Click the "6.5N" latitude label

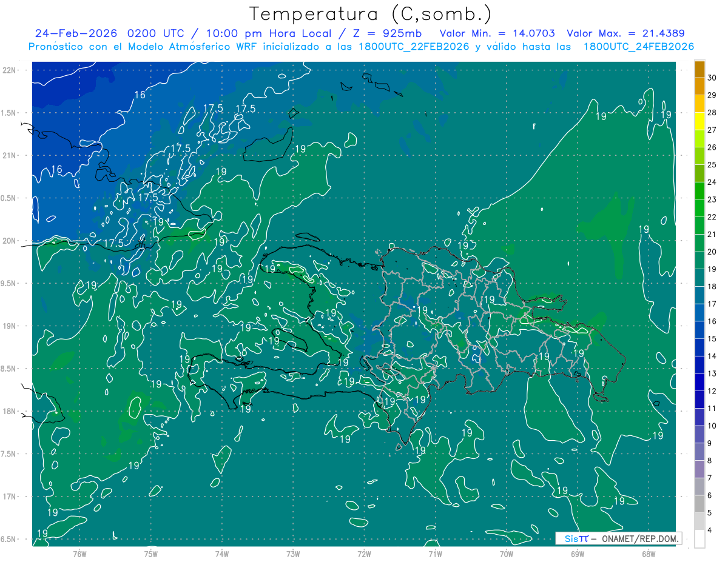click(9, 539)
